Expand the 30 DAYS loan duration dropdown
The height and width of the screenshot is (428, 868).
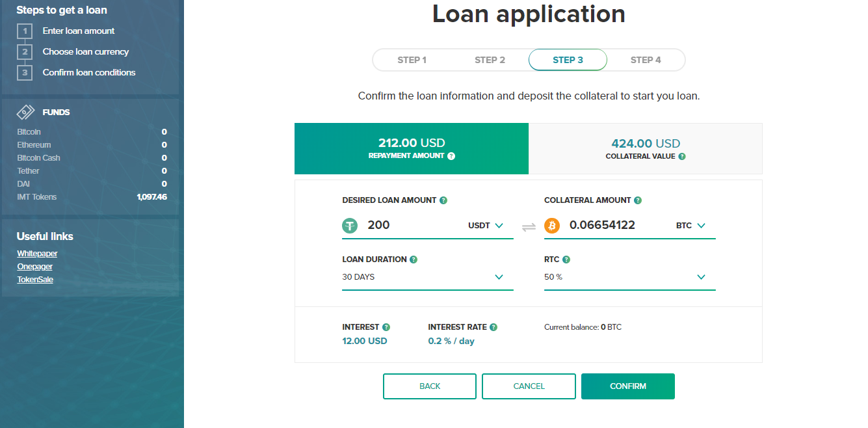[x=428, y=277]
